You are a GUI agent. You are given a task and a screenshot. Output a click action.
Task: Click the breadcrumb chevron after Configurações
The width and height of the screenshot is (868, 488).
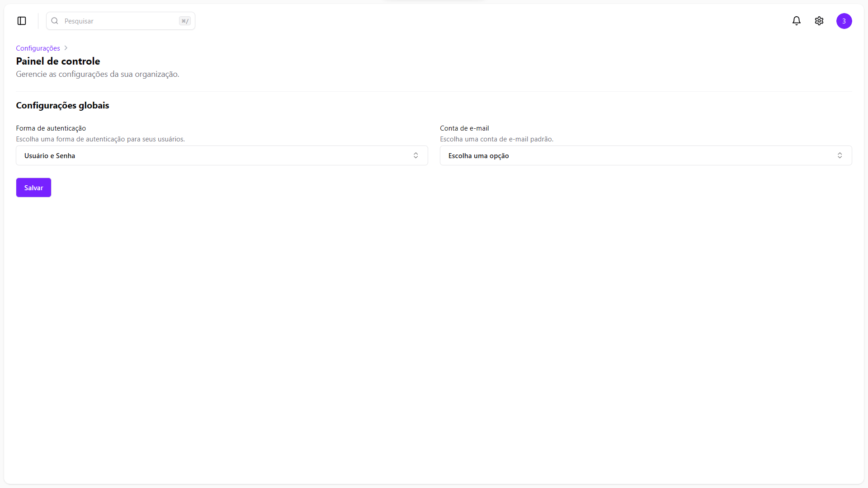click(x=66, y=48)
